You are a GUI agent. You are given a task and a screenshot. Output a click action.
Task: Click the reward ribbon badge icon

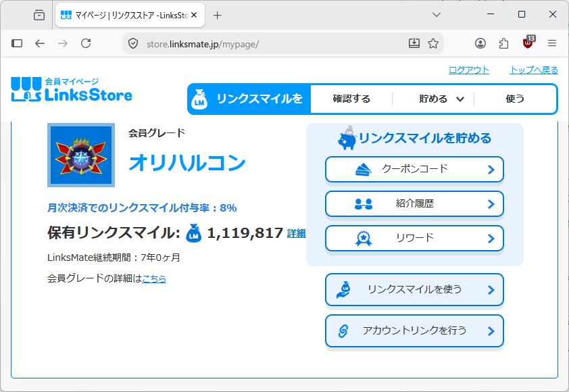pos(364,239)
